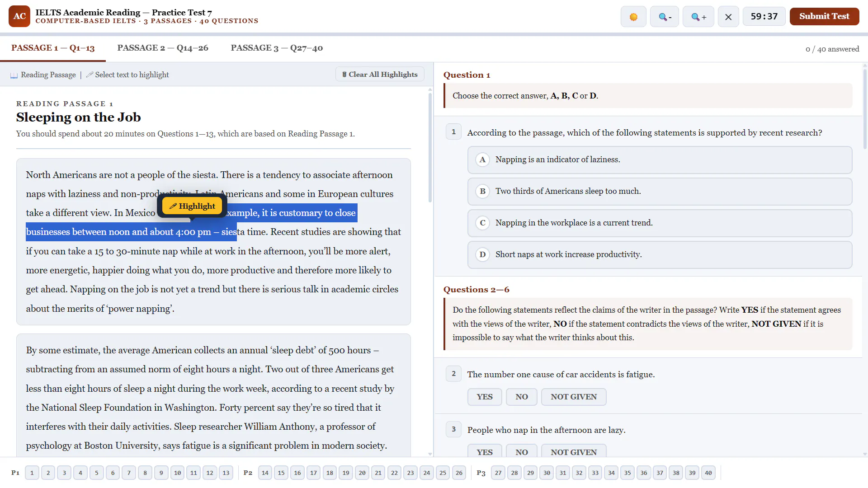This screenshot has width=868, height=488.
Task: Click the P3 section label in navigator
Action: point(481,473)
